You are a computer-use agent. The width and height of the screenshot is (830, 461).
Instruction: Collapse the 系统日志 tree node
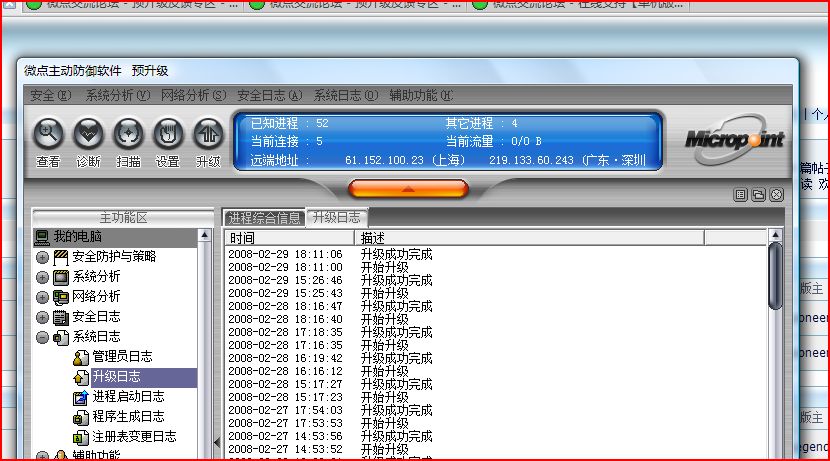(42, 337)
